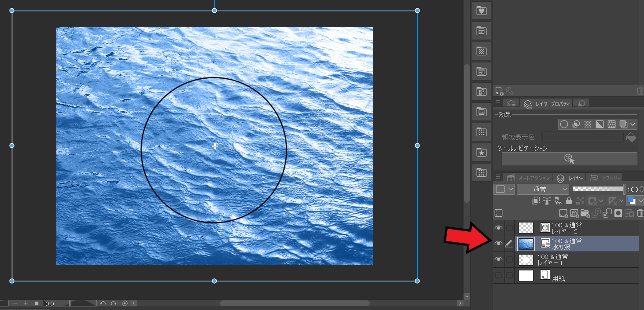Switch to the オートアクション tab

(529, 178)
